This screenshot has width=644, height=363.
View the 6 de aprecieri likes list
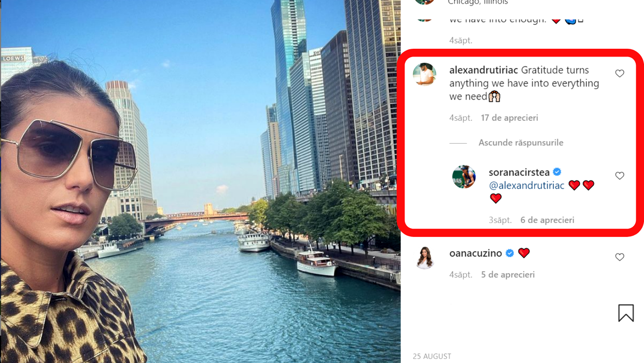click(x=547, y=220)
